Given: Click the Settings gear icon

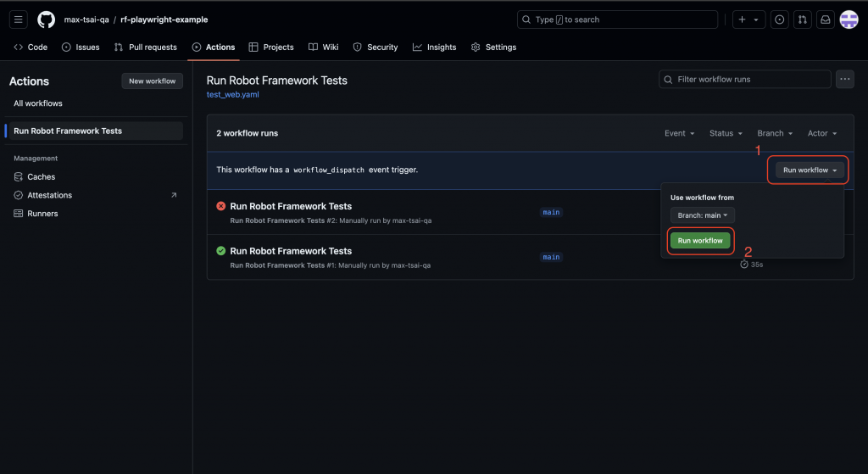Looking at the screenshot, I should pos(476,47).
